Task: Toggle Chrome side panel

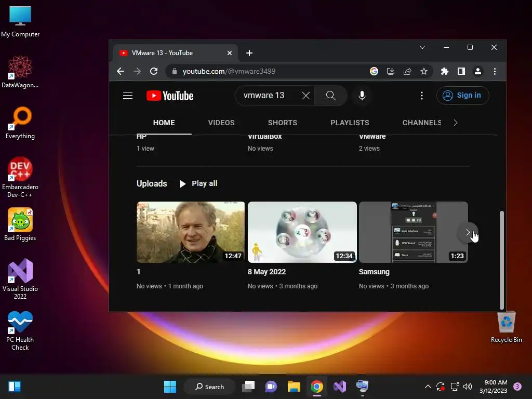Action: click(461, 71)
